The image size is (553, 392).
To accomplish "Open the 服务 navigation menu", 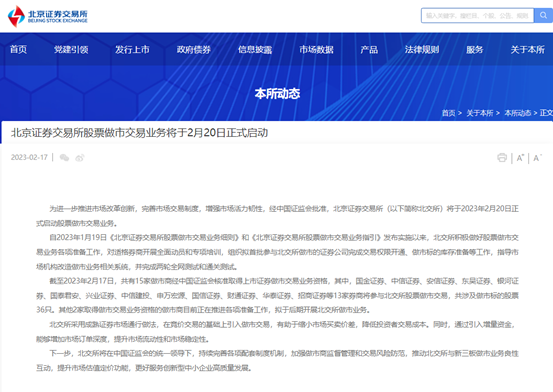I will pos(474,49).
